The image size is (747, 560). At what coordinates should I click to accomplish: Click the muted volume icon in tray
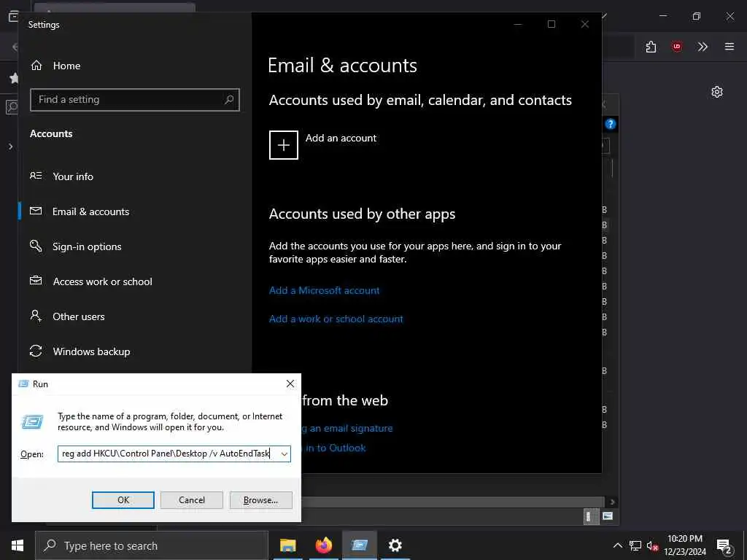652,545
